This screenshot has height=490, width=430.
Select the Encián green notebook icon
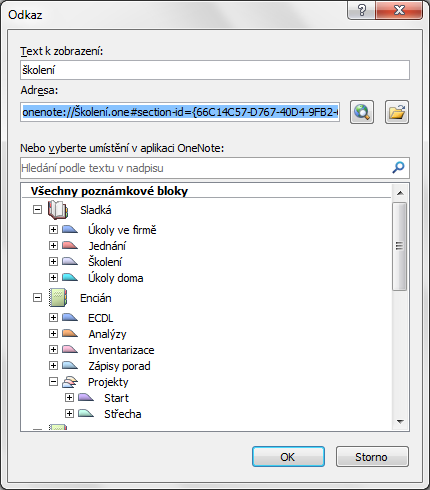pyautogui.click(x=58, y=298)
